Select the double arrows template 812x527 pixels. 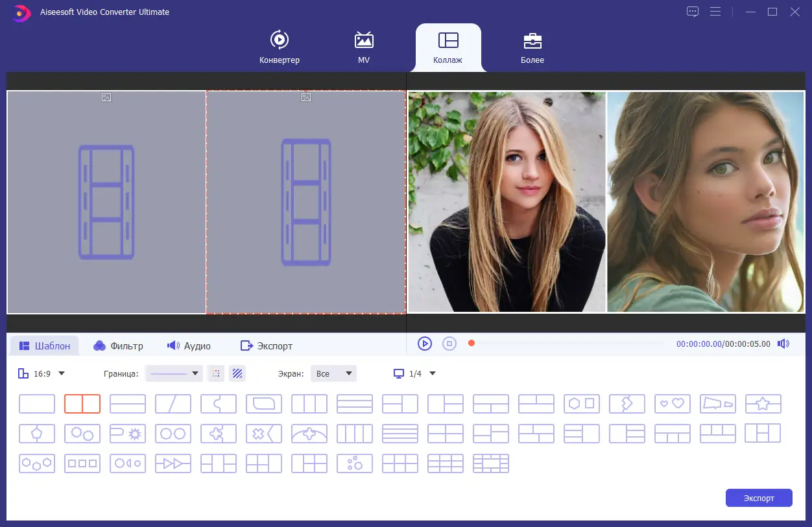173,463
